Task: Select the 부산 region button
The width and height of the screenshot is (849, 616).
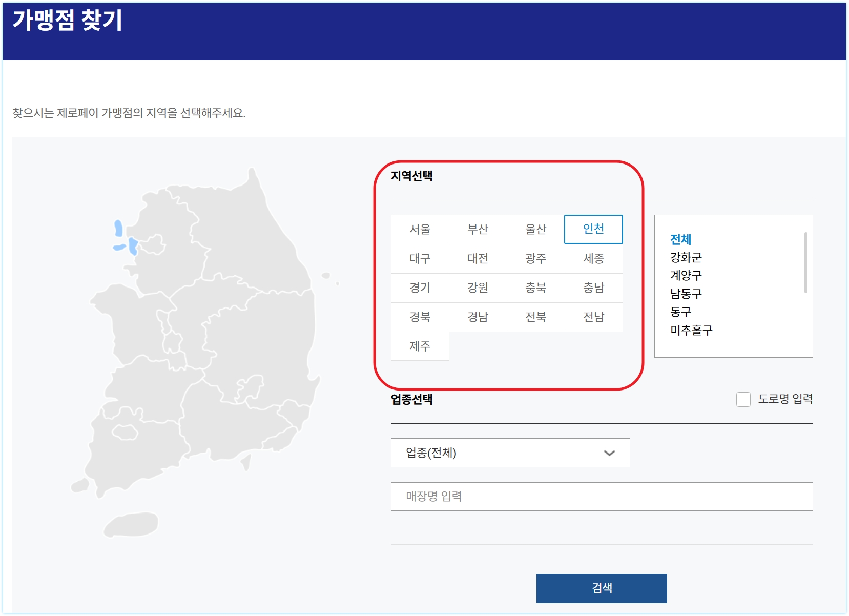Action: coord(478,229)
